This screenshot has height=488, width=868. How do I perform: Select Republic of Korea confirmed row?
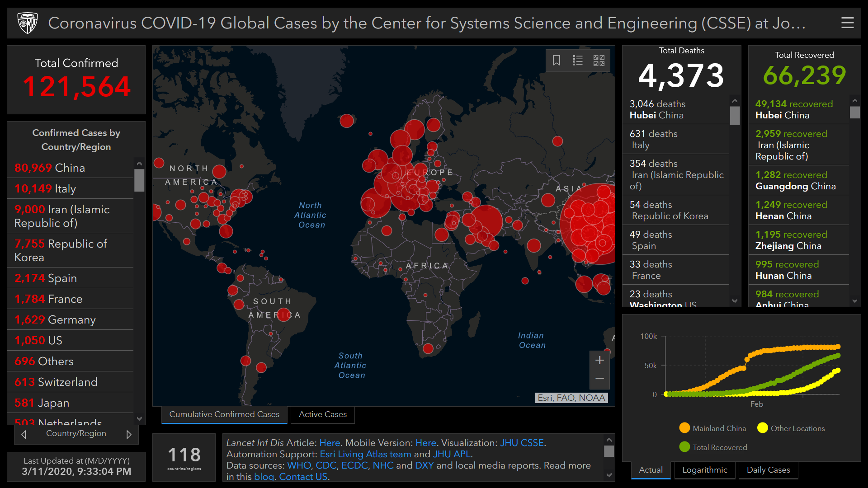coord(71,250)
